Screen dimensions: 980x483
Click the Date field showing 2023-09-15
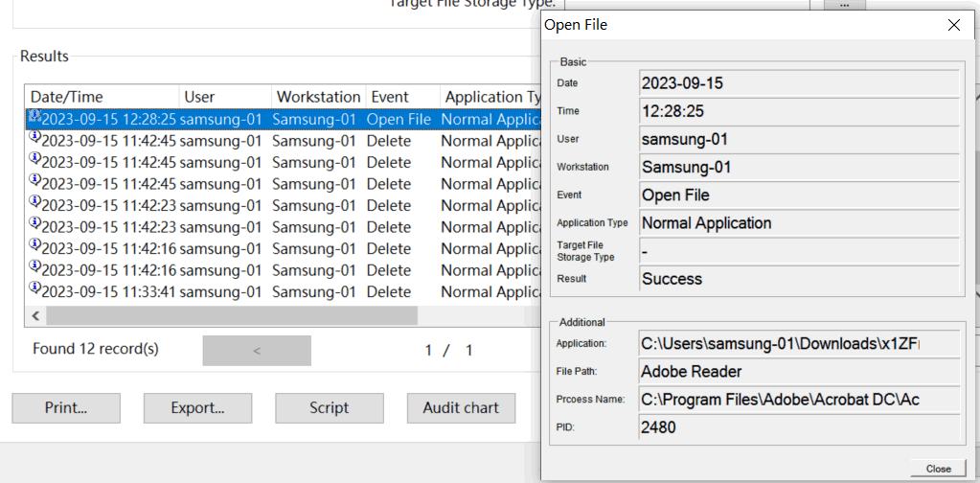[799, 82]
